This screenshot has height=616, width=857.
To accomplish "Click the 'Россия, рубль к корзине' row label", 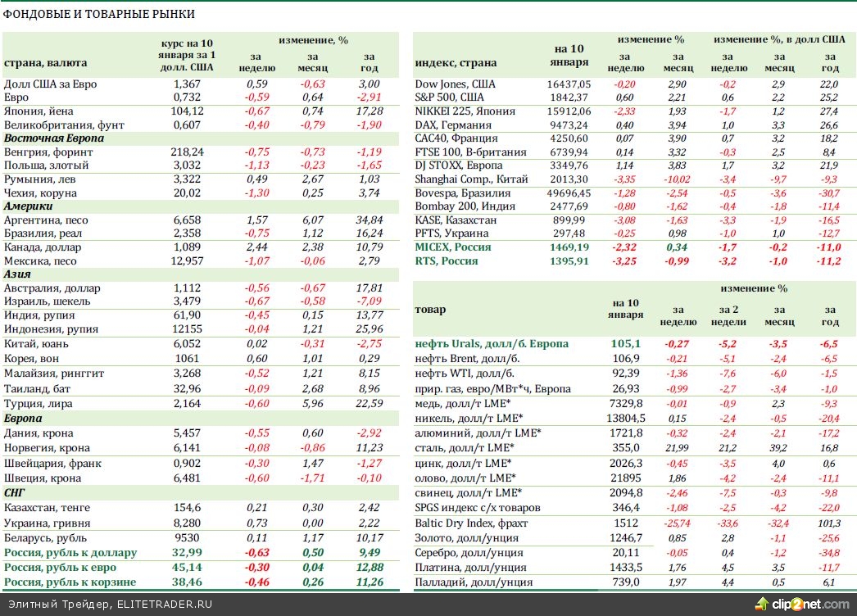I will point(69,582).
